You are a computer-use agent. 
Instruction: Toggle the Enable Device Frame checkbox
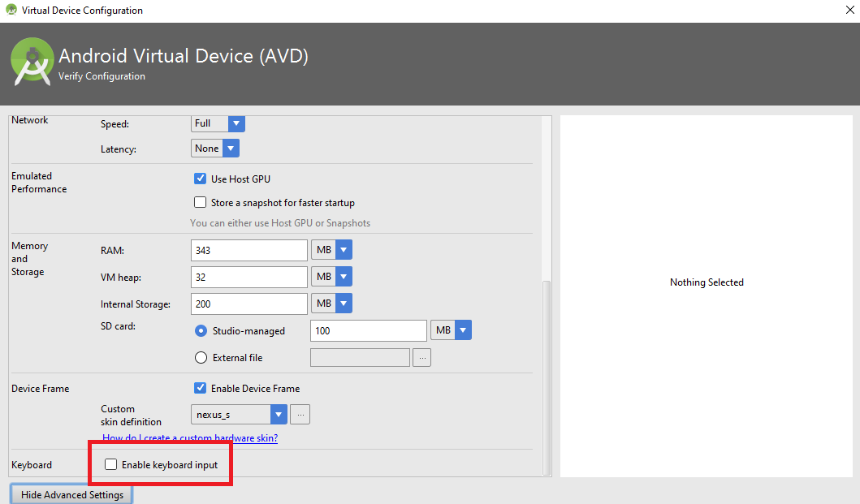pyautogui.click(x=201, y=388)
